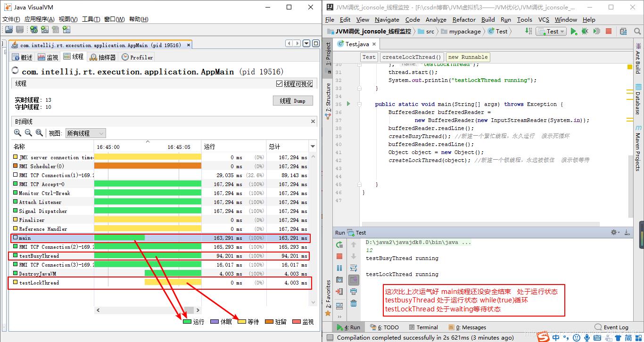Collapse the fold marker at line 33
This screenshot has height=342, width=644.
click(359, 88)
